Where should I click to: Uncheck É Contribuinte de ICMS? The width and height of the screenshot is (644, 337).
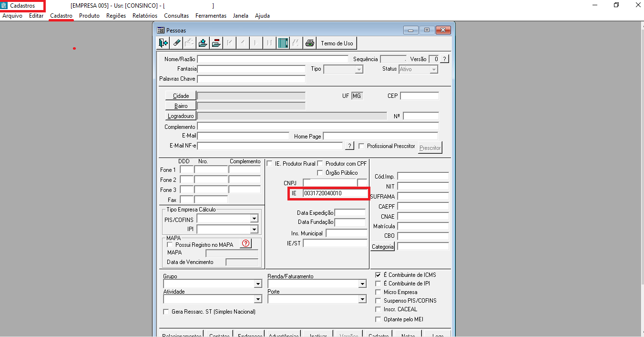tap(378, 275)
